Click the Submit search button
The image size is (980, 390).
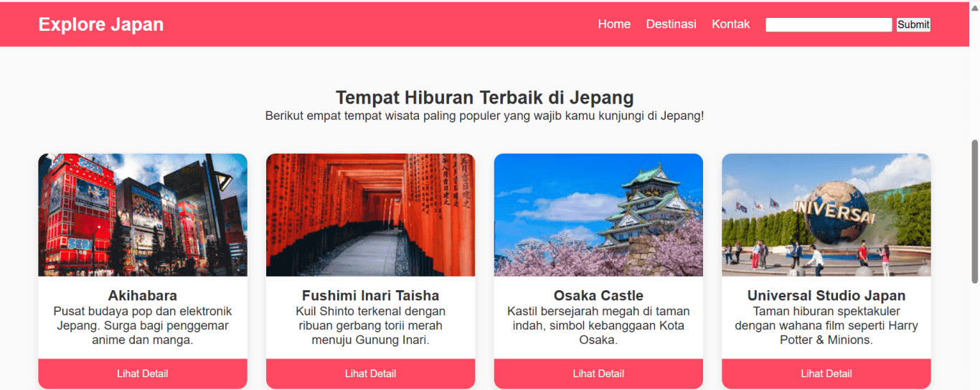point(913,24)
